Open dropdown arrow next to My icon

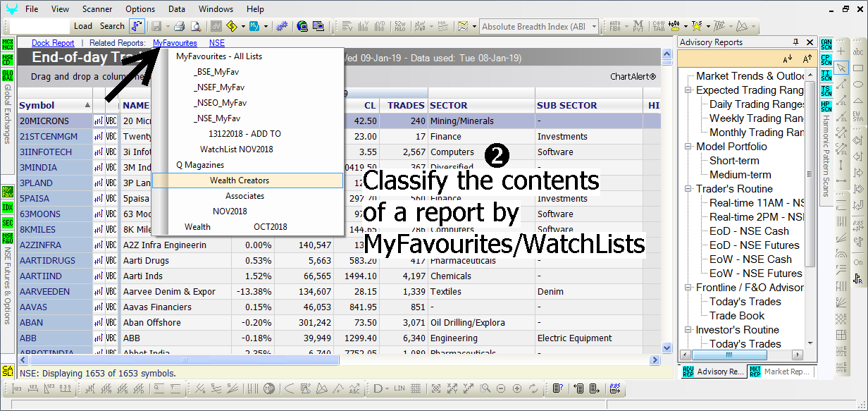(266, 26)
